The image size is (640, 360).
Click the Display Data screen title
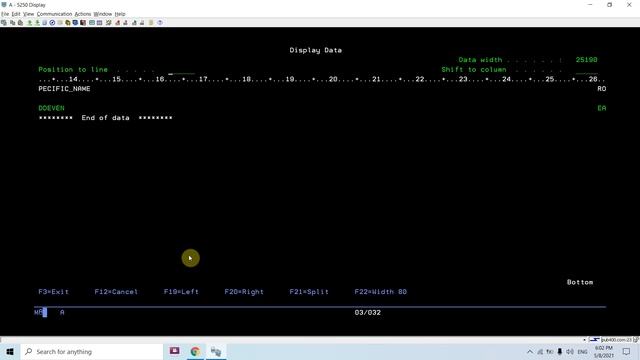click(316, 50)
